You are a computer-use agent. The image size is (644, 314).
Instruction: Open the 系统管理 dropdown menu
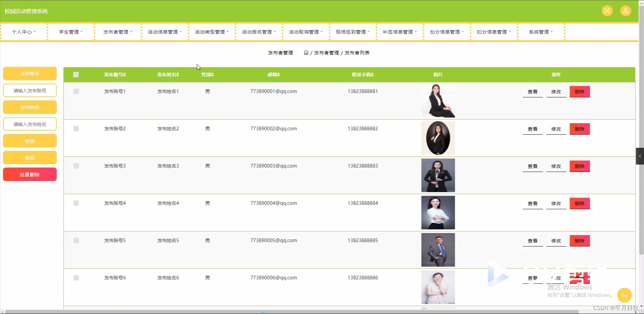540,32
